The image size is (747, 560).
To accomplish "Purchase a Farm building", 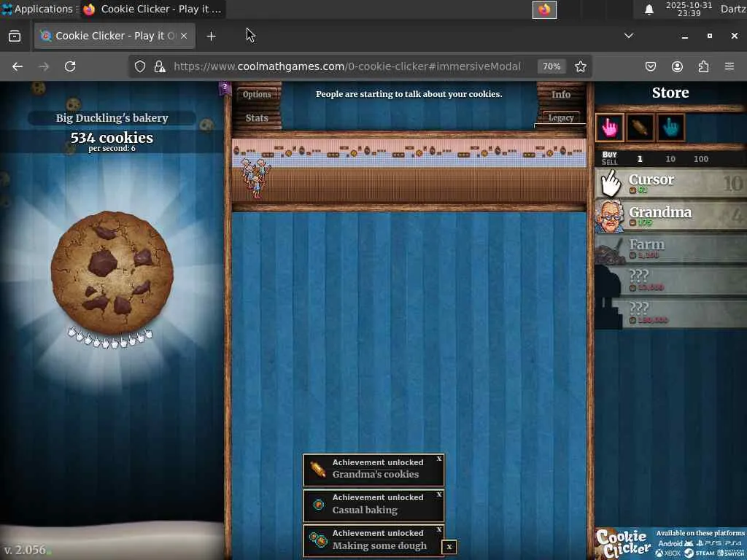I will point(671,248).
